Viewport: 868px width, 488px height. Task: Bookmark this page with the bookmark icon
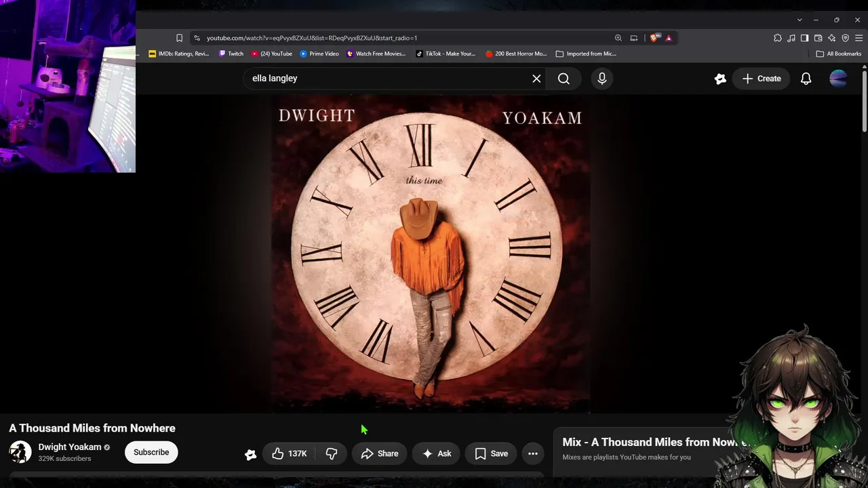[179, 38]
